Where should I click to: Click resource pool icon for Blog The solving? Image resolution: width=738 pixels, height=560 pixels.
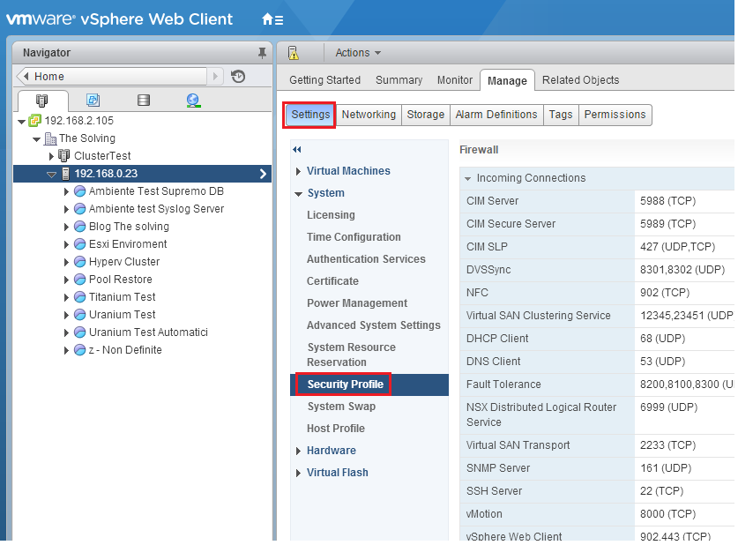80,227
